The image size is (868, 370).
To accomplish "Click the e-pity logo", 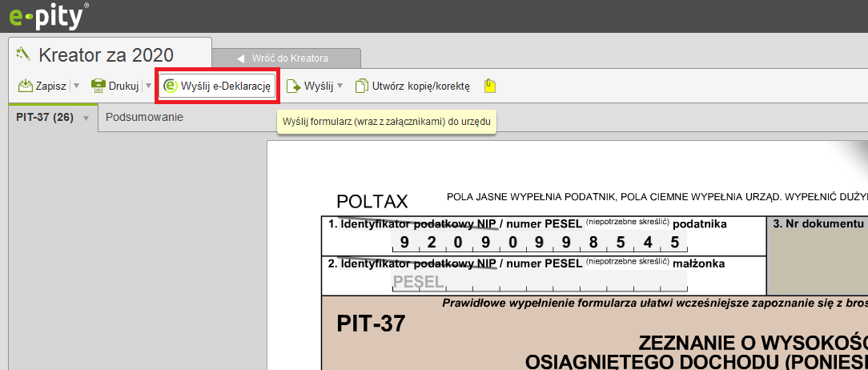I will point(44,15).
